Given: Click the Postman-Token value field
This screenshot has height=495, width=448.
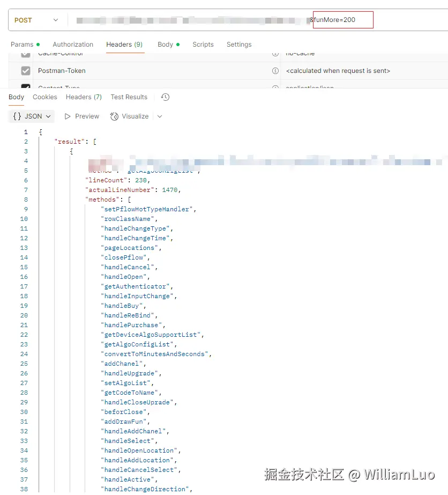Looking at the screenshot, I should point(338,71).
